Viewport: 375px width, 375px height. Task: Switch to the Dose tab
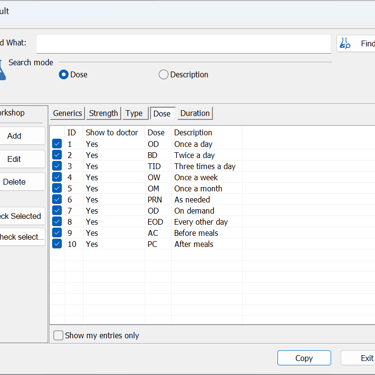(162, 113)
